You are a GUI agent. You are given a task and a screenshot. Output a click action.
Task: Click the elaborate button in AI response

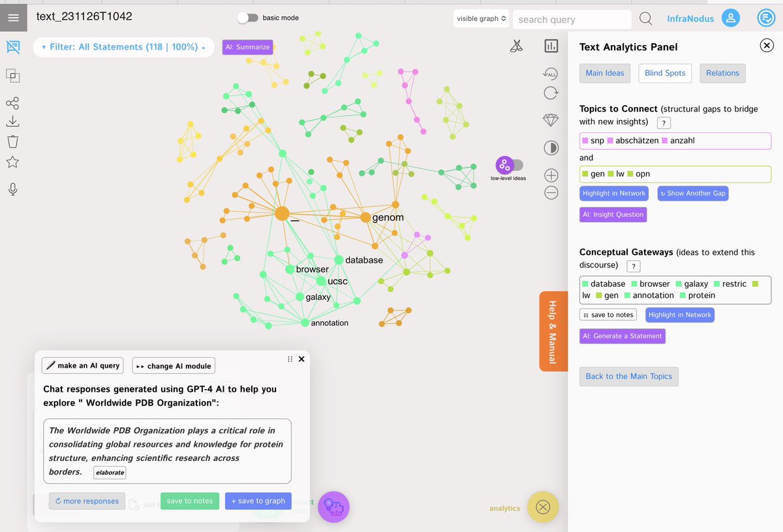coord(110,472)
